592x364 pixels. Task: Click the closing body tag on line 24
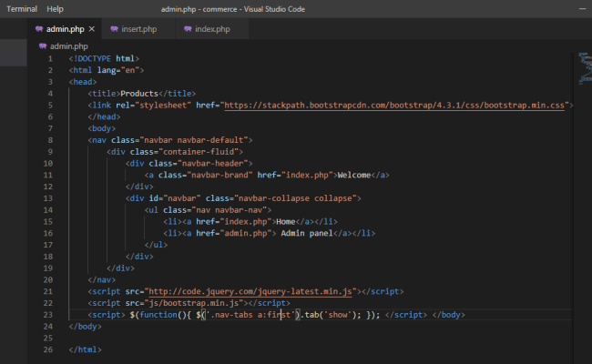[85, 327]
